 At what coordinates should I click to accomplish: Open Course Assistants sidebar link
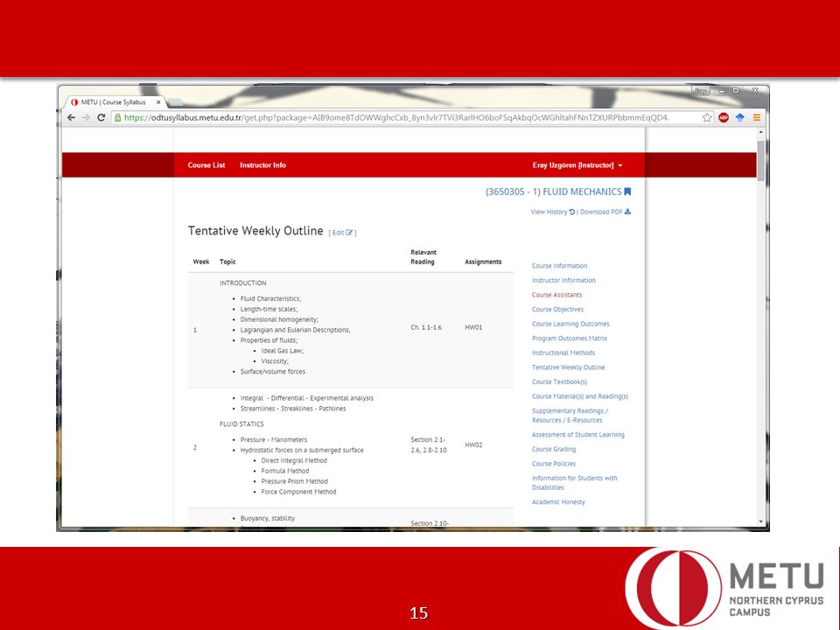(x=556, y=295)
